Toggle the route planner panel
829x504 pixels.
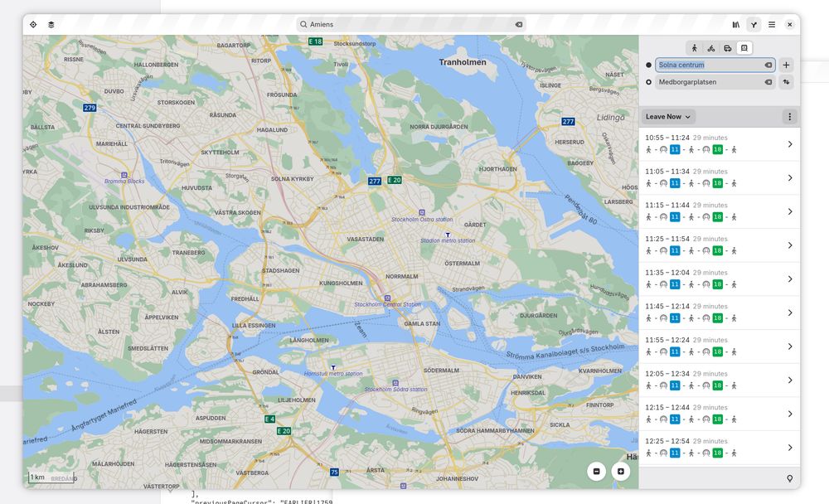[x=754, y=24]
